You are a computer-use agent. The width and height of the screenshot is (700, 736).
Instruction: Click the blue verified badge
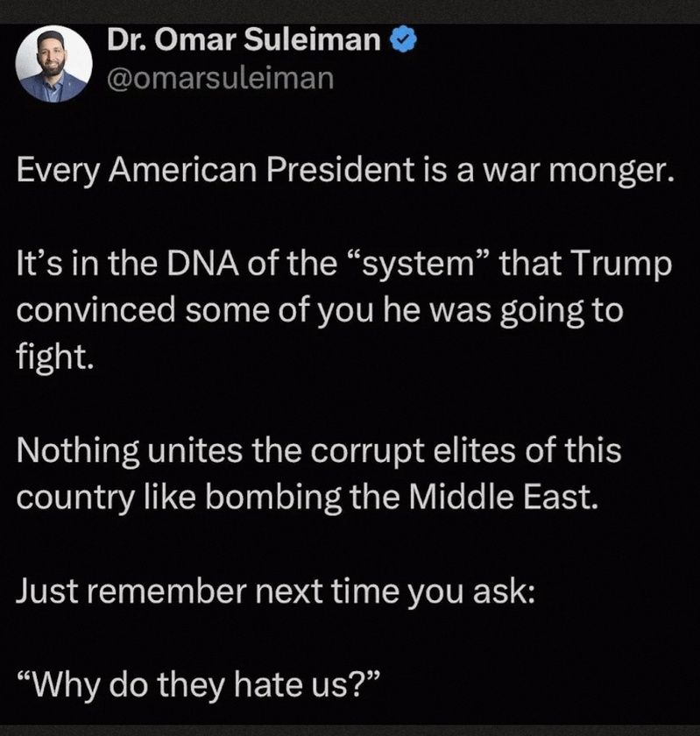tap(403, 40)
